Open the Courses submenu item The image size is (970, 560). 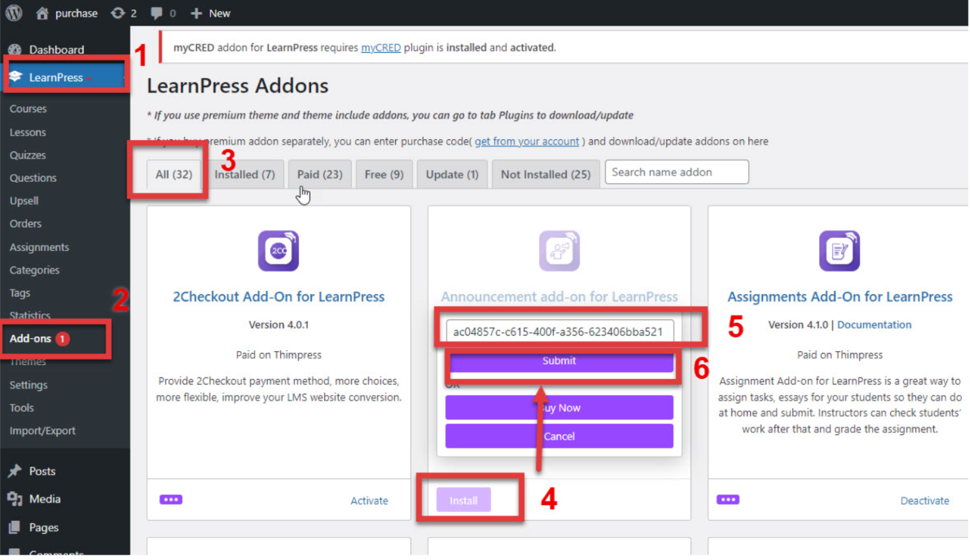28,109
